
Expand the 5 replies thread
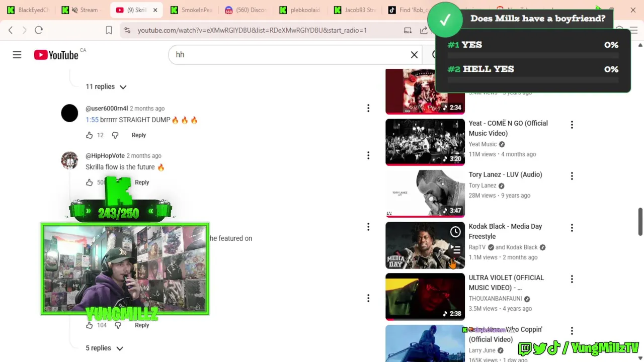[x=104, y=348]
